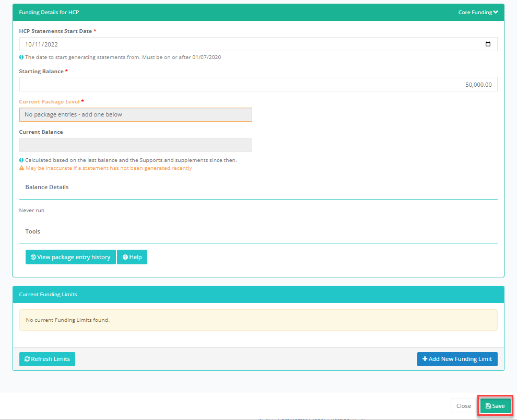
Task: Click the Current Balance field
Action: point(135,145)
